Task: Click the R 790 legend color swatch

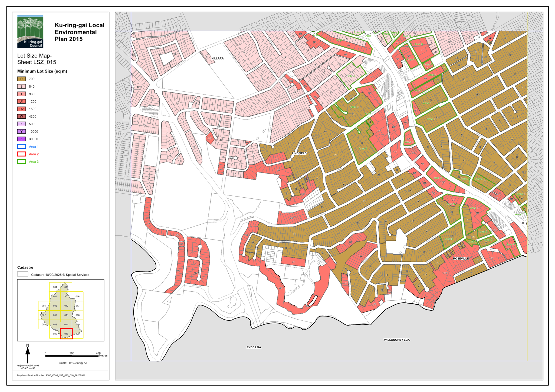Action: point(22,79)
